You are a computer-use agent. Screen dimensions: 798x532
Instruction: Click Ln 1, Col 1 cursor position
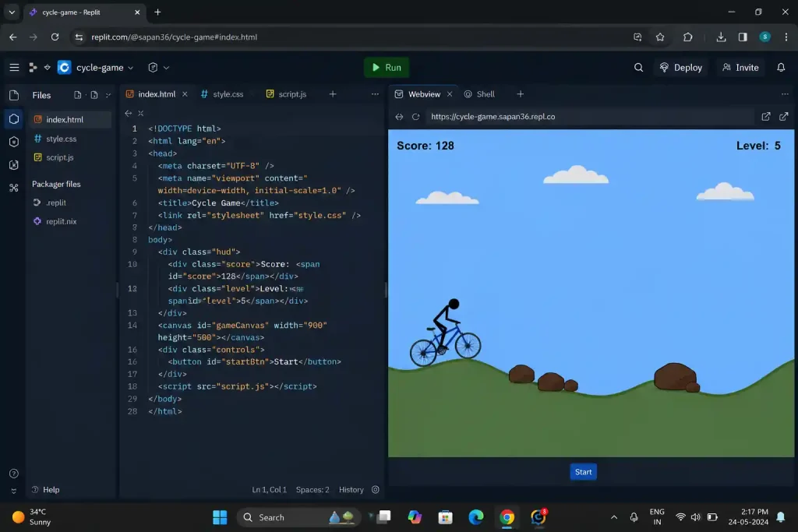[x=269, y=490]
